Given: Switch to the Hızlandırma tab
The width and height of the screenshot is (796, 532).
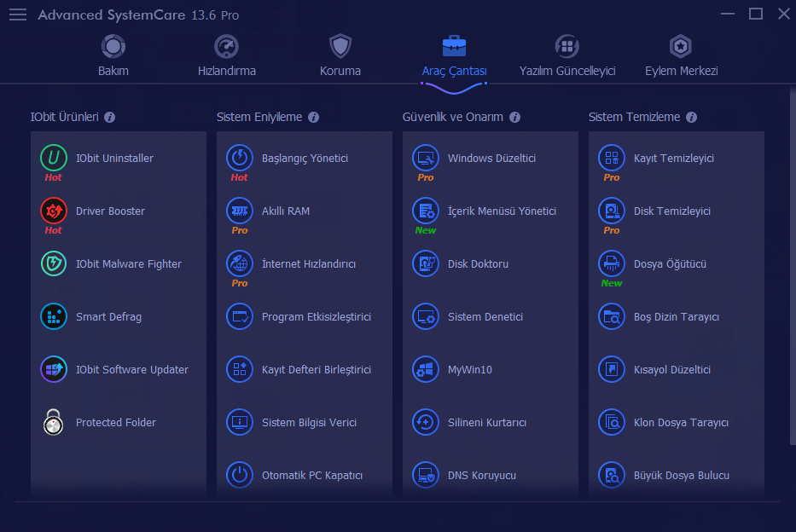Looking at the screenshot, I should (226, 55).
